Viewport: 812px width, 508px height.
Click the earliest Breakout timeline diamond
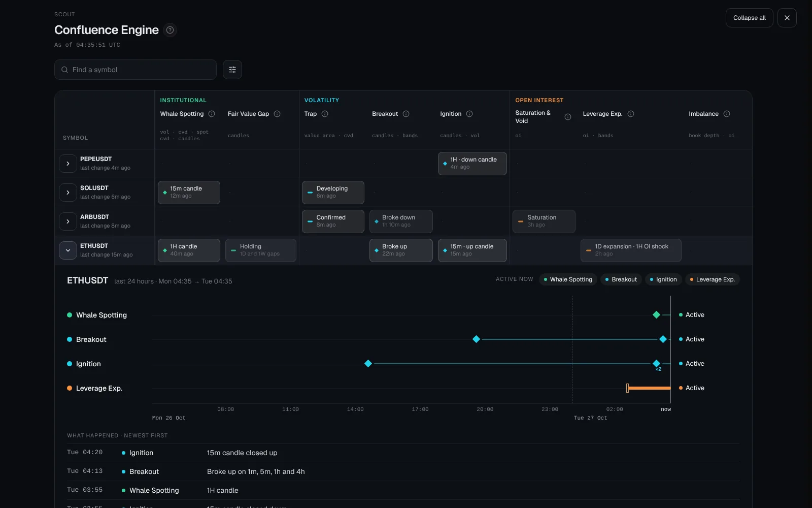476,339
